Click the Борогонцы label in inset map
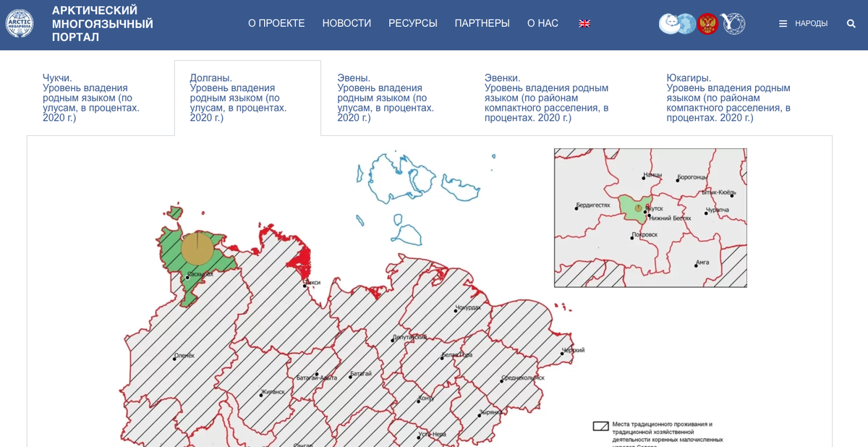Viewport: 868px width, 447px height. (692, 176)
